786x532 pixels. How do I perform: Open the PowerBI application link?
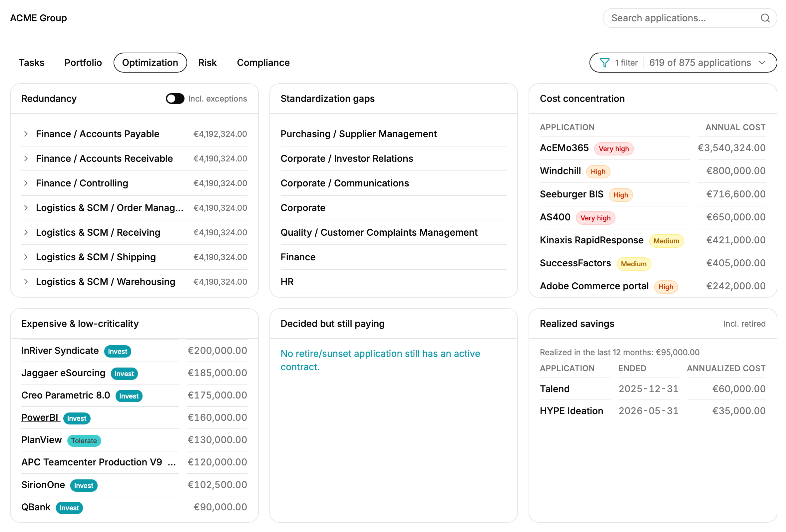point(41,418)
